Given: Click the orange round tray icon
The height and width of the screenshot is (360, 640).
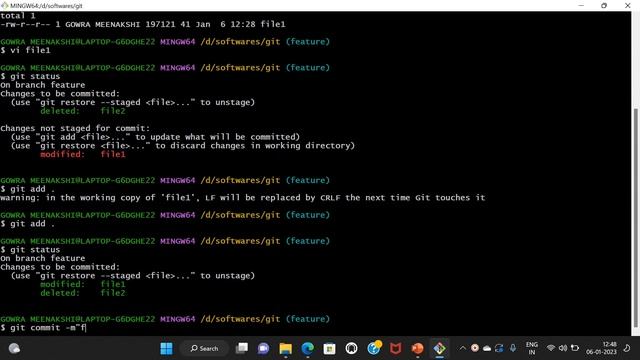Looking at the screenshot, I should point(475,348).
